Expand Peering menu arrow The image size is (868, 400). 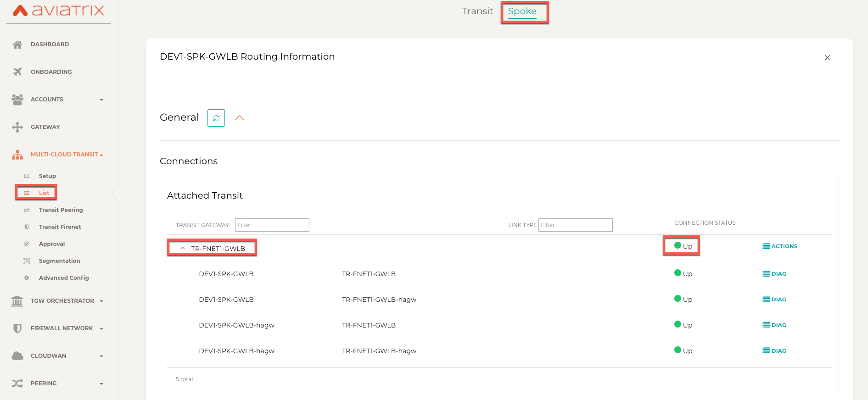coord(101,384)
